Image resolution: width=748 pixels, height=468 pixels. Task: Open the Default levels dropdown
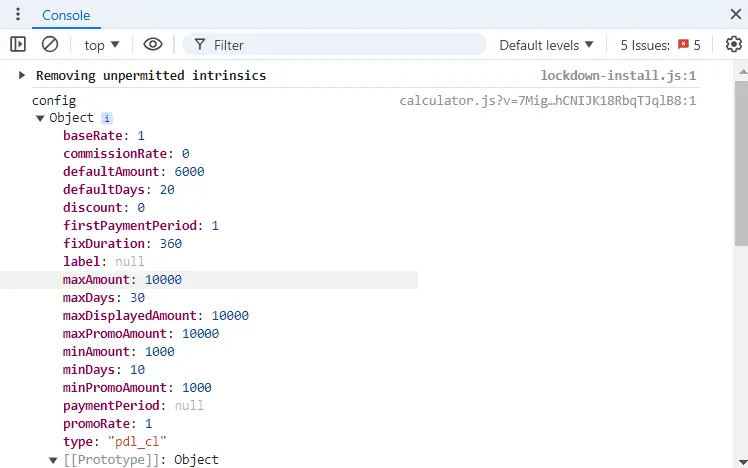(x=546, y=45)
